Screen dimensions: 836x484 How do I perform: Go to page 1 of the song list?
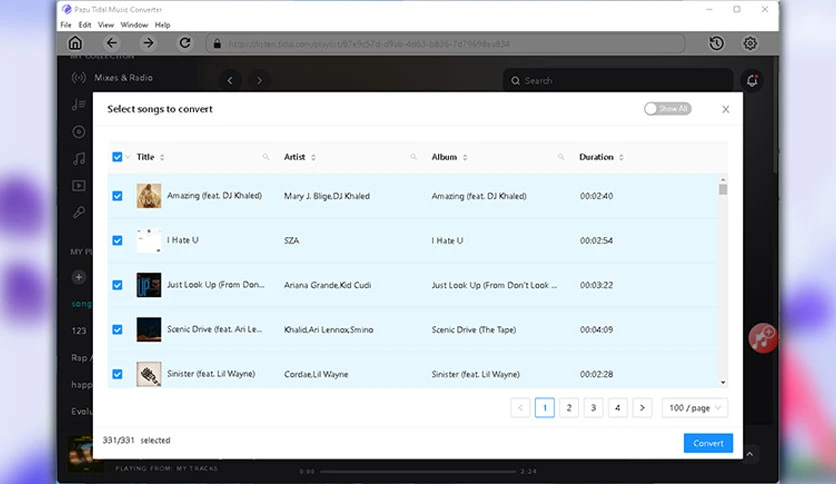point(544,408)
